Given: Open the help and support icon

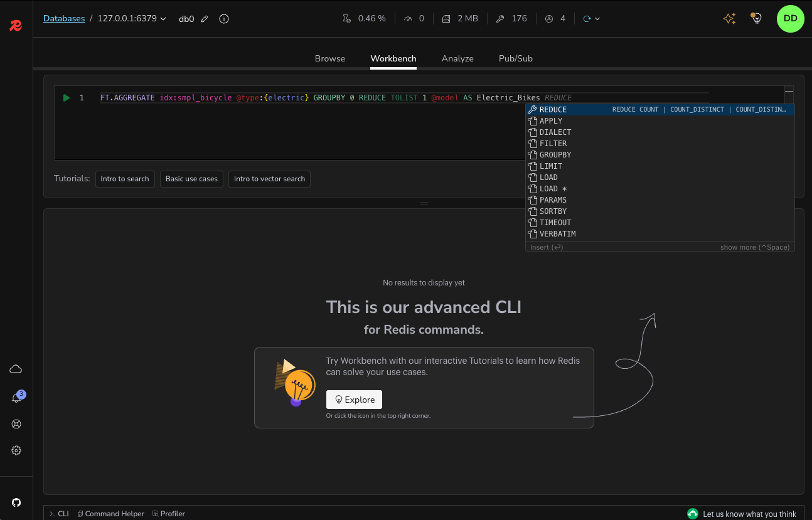Looking at the screenshot, I should pyautogui.click(x=16, y=424).
